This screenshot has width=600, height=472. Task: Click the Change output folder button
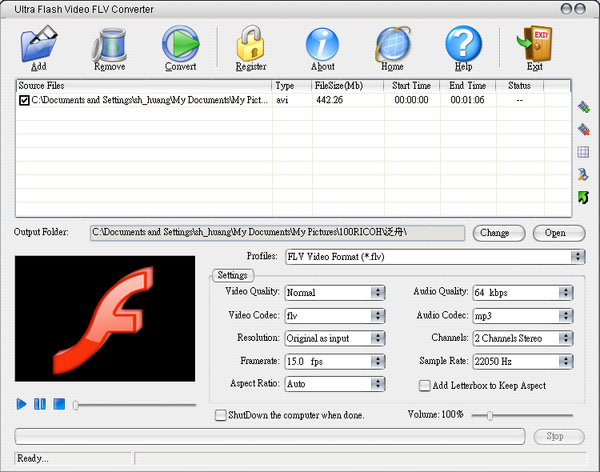tap(499, 233)
